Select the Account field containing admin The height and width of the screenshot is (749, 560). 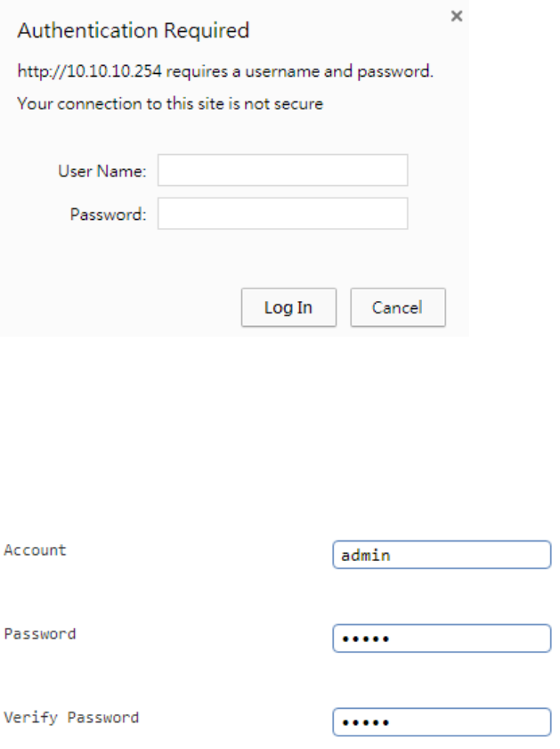pos(442,555)
